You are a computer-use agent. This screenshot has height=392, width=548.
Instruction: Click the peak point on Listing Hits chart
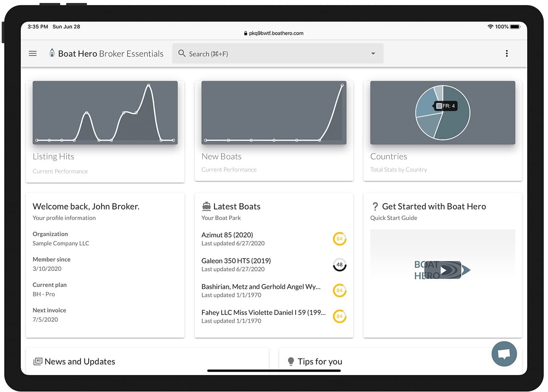[x=148, y=85]
